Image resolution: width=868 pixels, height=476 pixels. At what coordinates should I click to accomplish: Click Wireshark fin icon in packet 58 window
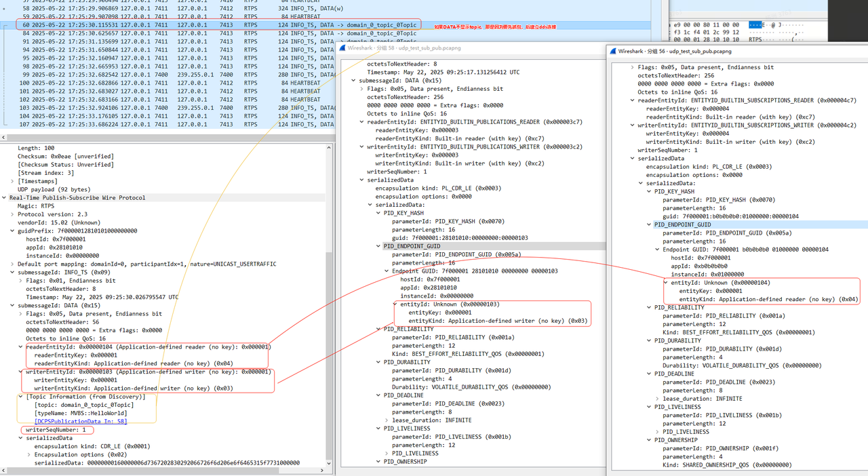click(344, 49)
